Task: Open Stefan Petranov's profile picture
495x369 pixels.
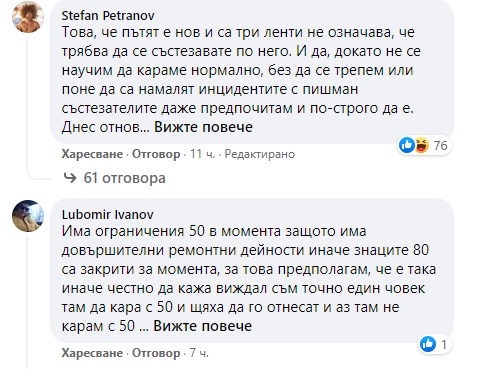Action: (28, 17)
